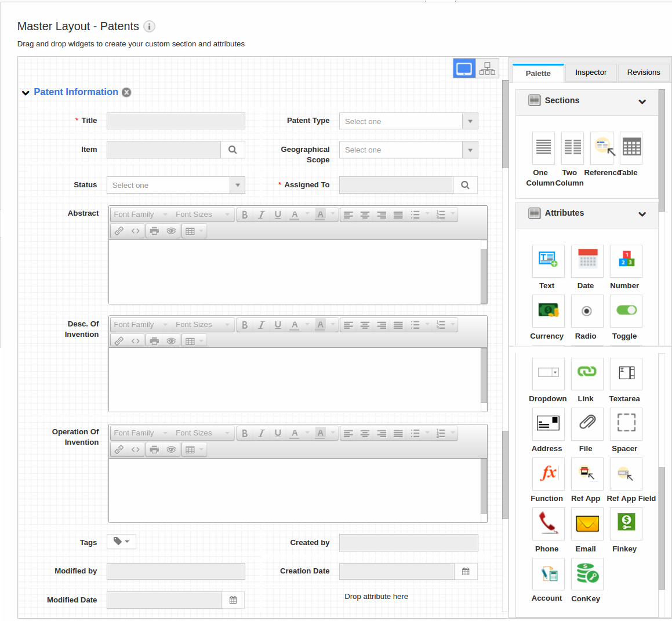Click the Title input field
Image resolution: width=672 pixels, height=621 pixels.
(176, 121)
